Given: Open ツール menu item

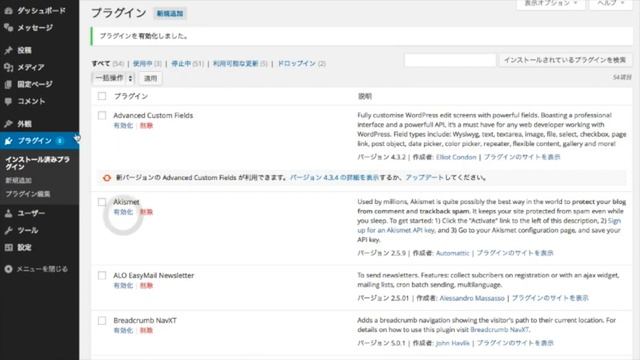Looking at the screenshot, I should pos(28,230).
